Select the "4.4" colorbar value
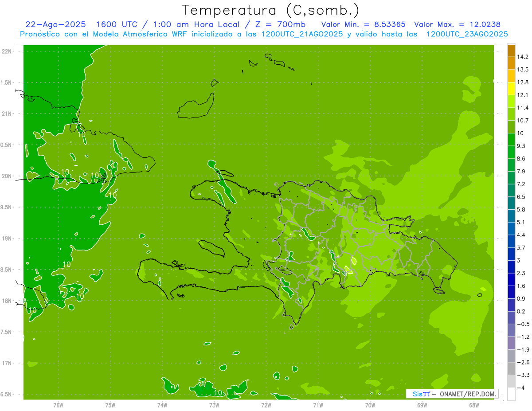Screen dimensions: 532x411 coord(521,235)
